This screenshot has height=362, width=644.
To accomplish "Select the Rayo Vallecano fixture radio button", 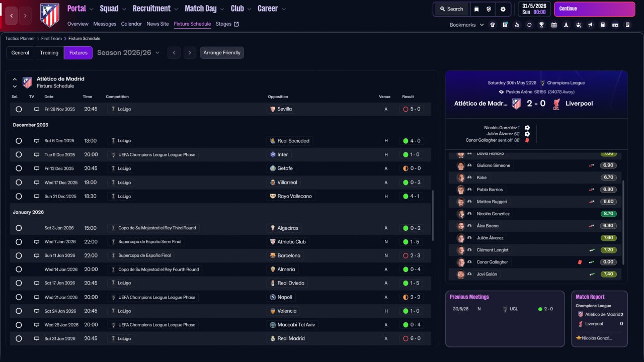I will pyautogui.click(x=19, y=196).
